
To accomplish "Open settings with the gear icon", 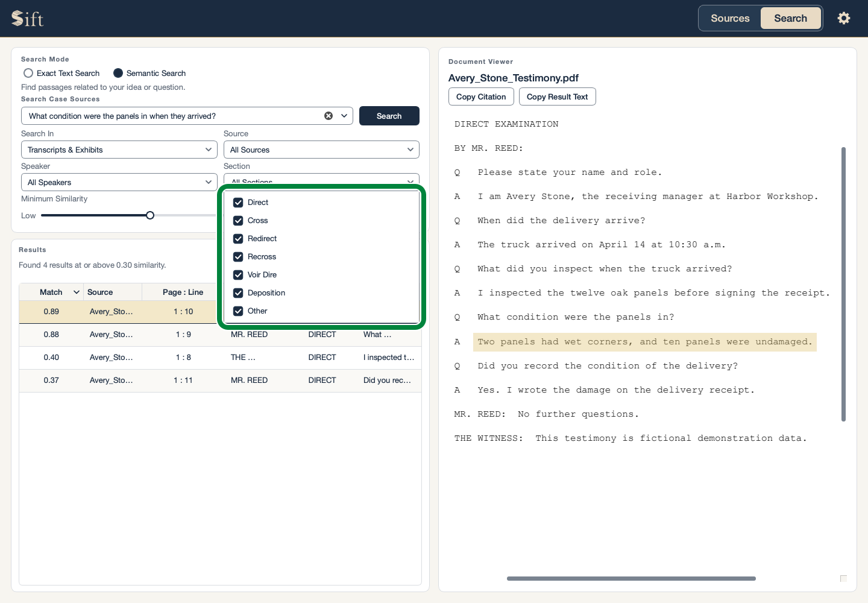I will pos(844,18).
